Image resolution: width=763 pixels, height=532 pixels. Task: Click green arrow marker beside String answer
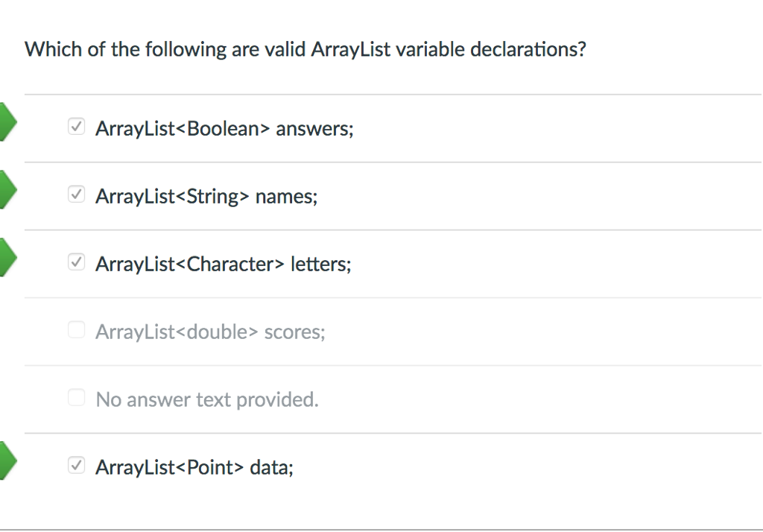click(x=7, y=189)
